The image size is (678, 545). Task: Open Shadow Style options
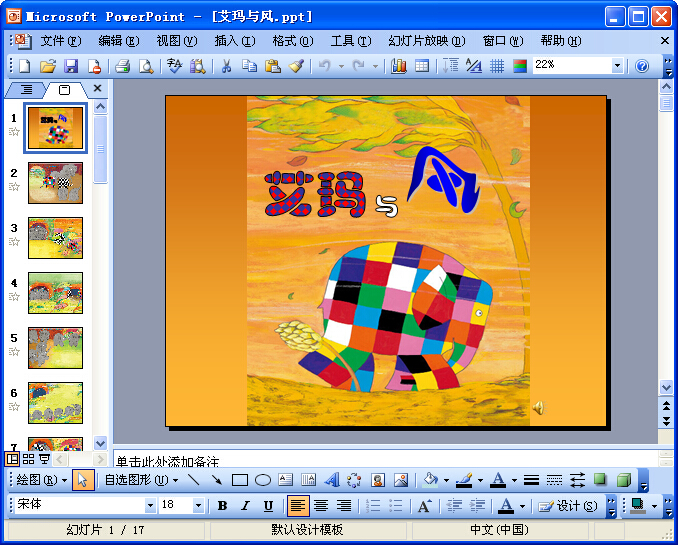600,479
